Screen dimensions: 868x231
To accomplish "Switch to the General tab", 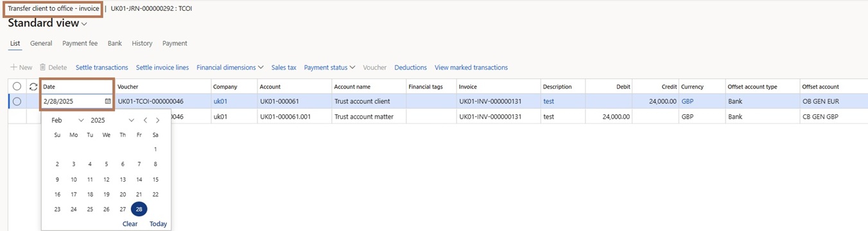I will (x=41, y=44).
